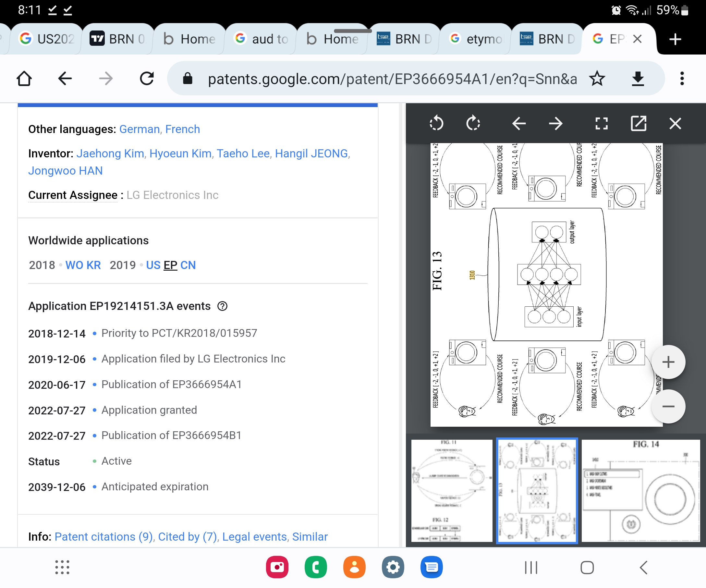The width and height of the screenshot is (706, 588).
Task: Open inventor Jaehong Kim link
Action: click(x=110, y=153)
